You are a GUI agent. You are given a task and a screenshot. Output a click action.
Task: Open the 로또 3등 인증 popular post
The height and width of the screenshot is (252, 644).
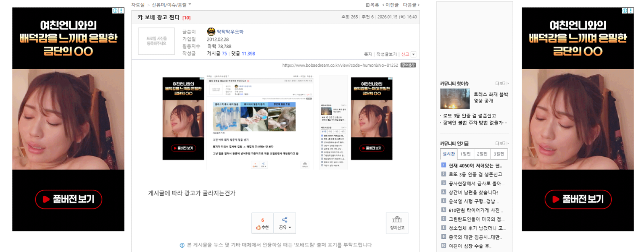(x=475, y=174)
